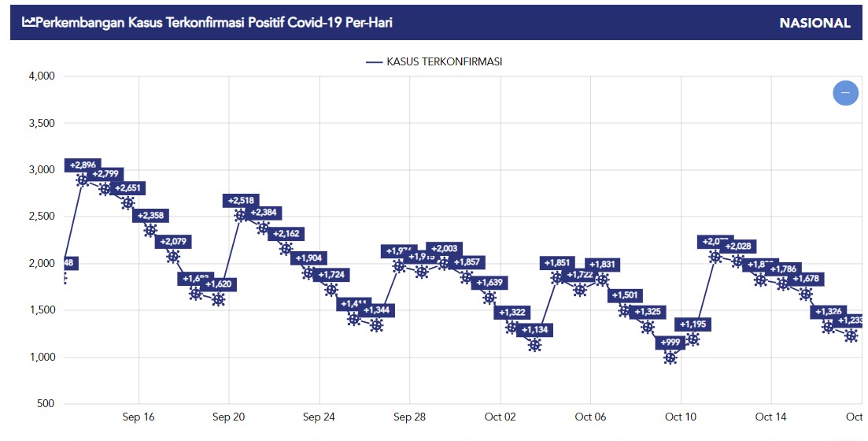Select the virus marker below +2,003 label
868x441 pixels.
point(444,264)
